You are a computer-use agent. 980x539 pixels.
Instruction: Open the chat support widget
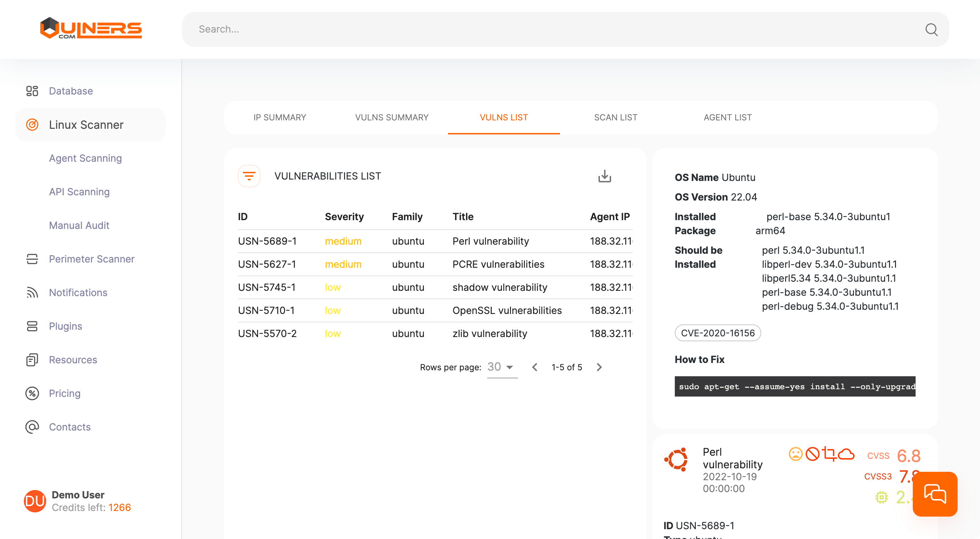click(x=934, y=494)
